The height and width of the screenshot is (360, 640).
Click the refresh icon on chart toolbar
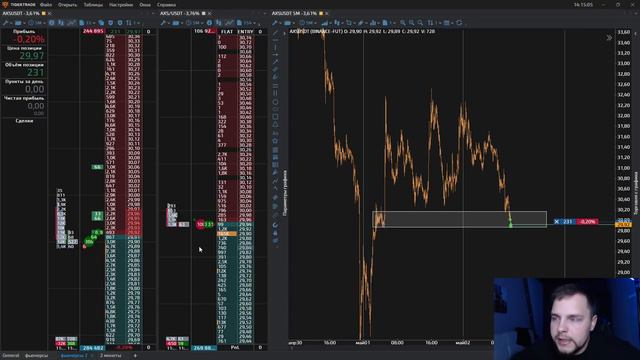pyautogui.click(x=459, y=23)
